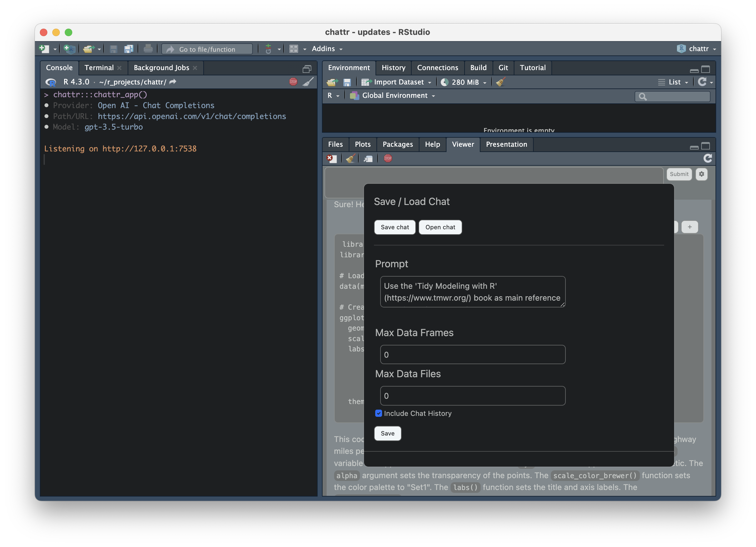This screenshot has width=756, height=547.
Task: Click the save workspace floppy icon
Action: click(x=347, y=82)
